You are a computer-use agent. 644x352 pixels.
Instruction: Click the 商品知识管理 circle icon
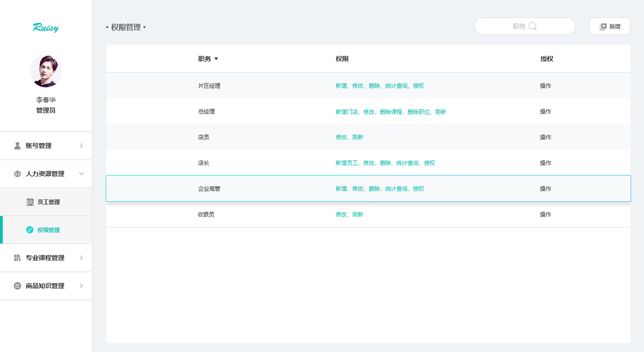(x=18, y=286)
